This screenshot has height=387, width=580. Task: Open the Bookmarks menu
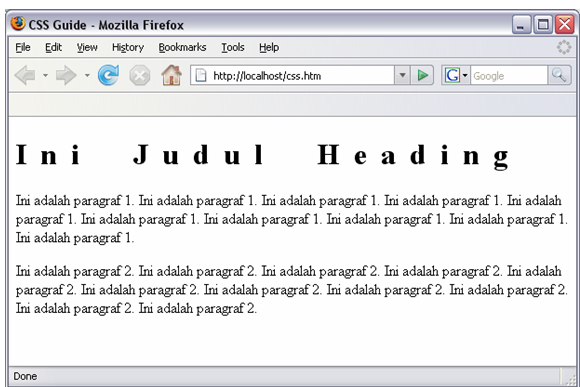pos(182,47)
